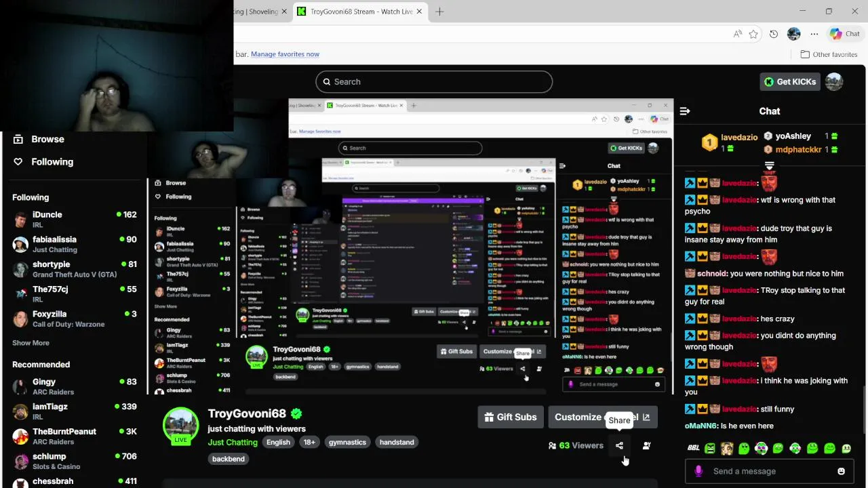Click the schnoid username in chat
Image resolution: width=868 pixels, height=488 pixels.
(713, 273)
